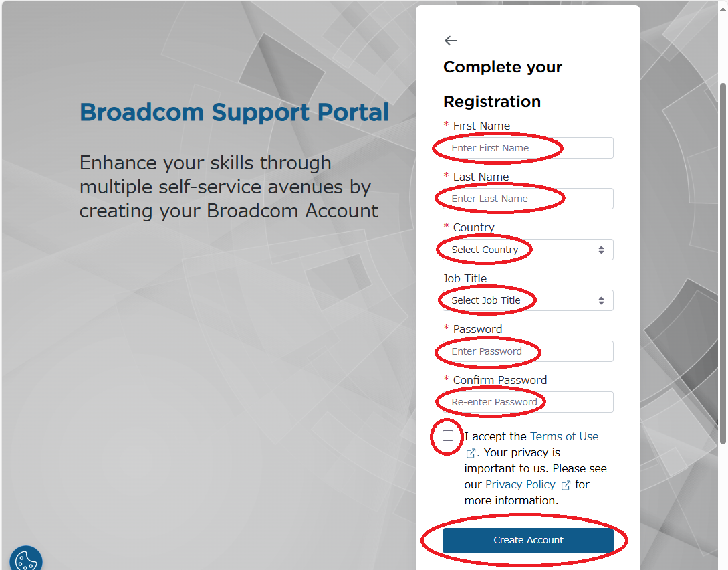Click the page's vertical scrollbar

(723, 264)
